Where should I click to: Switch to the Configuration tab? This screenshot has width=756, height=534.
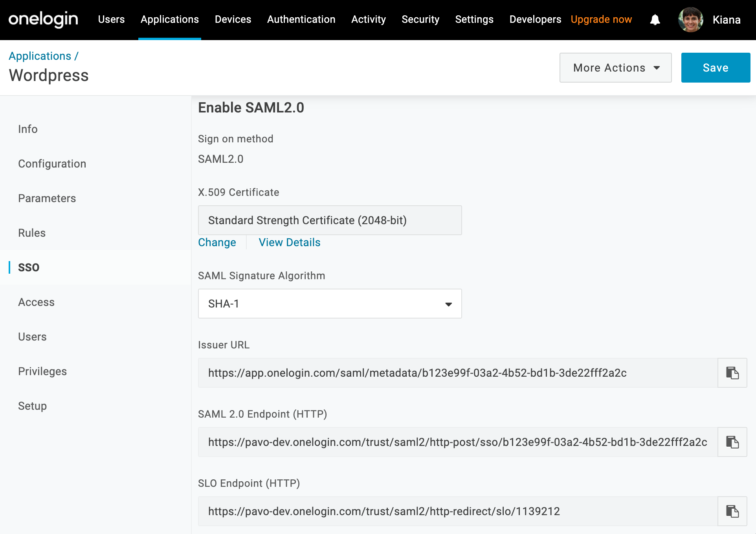pyautogui.click(x=52, y=164)
